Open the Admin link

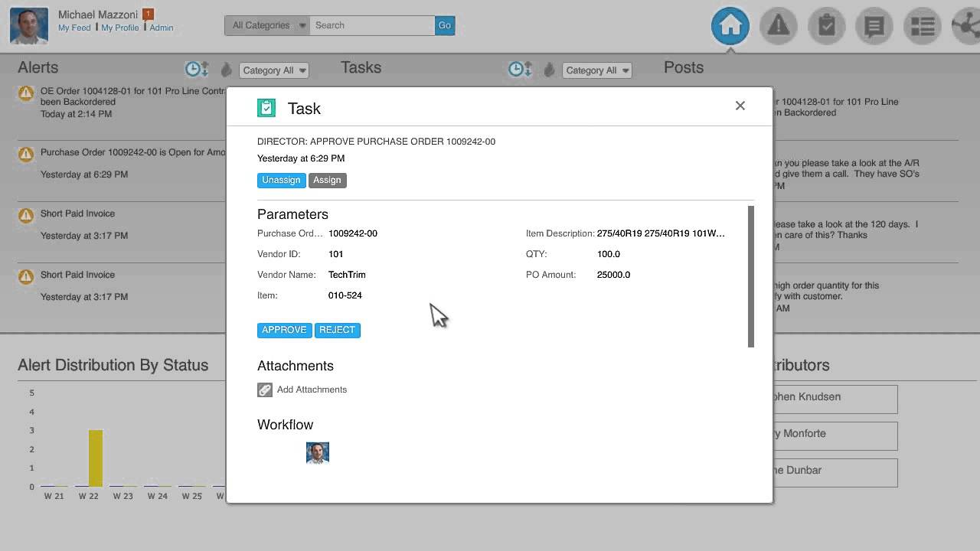tap(162, 28)
